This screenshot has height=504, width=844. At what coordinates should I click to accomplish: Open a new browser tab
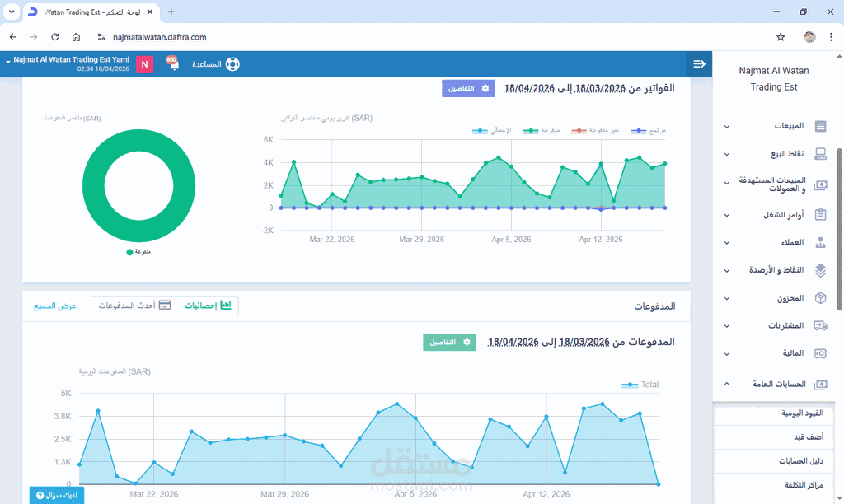tap(171, 12)
